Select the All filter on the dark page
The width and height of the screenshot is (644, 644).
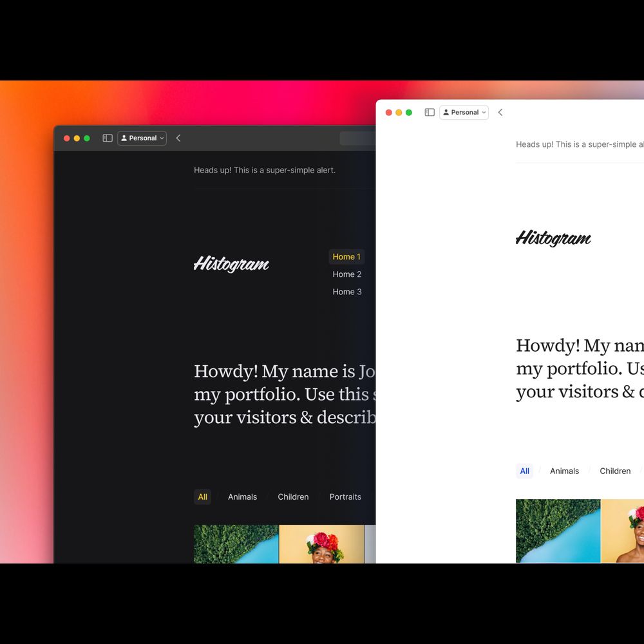tap(202, 497)
